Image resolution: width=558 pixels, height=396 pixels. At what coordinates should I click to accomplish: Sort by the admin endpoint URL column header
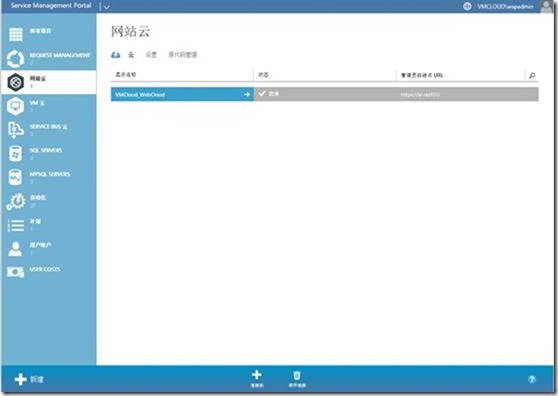422,75
